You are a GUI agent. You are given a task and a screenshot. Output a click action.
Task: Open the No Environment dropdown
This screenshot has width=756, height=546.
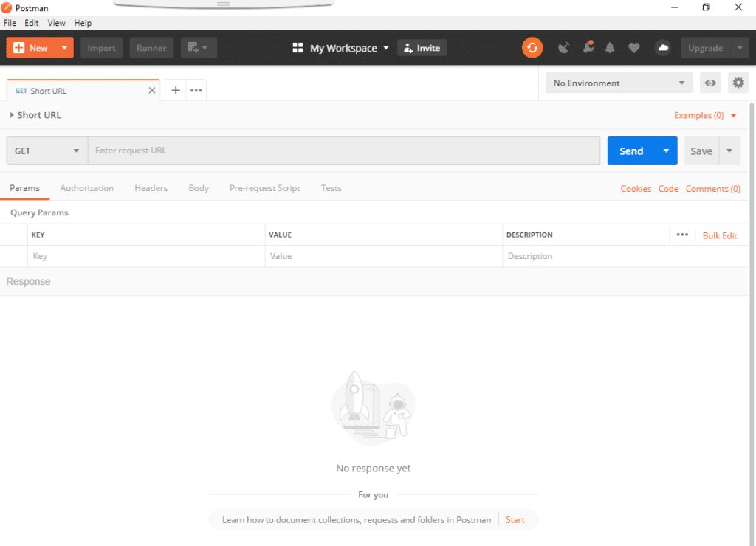point(619,83)
